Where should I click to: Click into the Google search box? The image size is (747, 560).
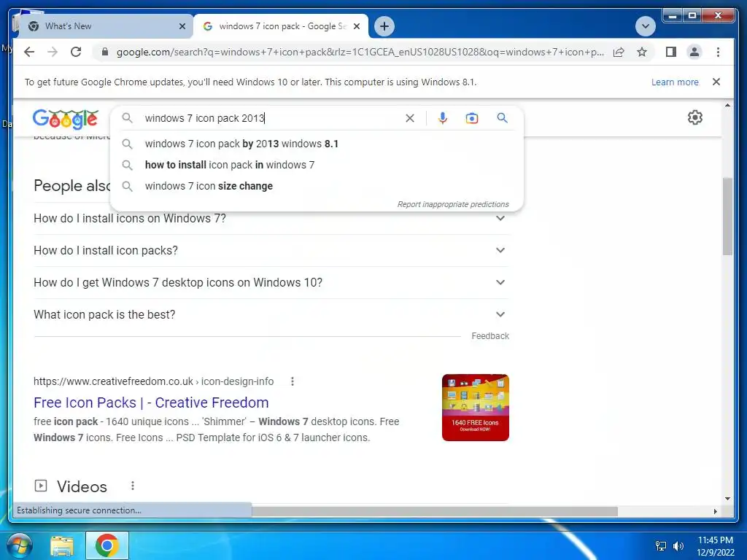click(271, 118)
